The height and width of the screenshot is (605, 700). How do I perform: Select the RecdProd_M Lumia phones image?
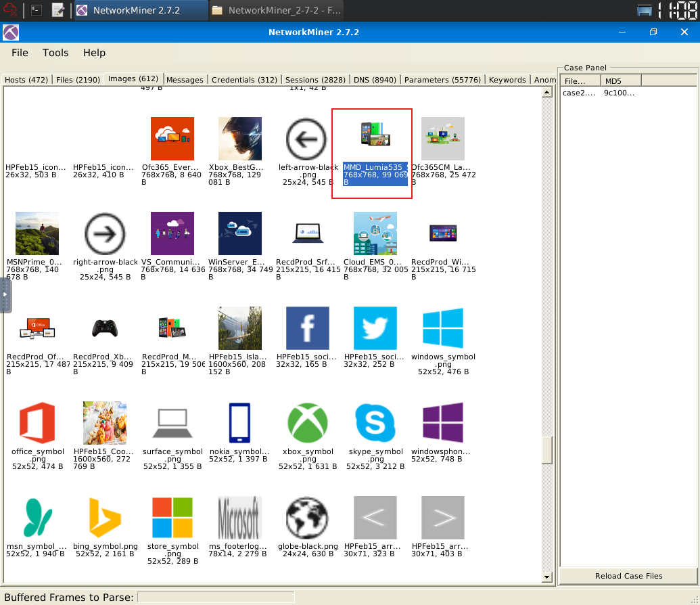tap(172, 328)
